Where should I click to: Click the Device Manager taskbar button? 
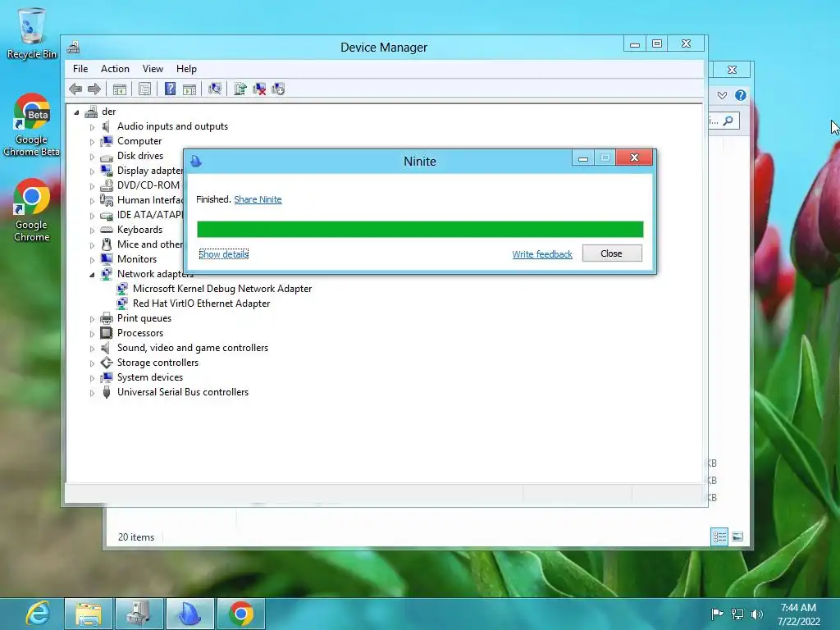(139, 614)
